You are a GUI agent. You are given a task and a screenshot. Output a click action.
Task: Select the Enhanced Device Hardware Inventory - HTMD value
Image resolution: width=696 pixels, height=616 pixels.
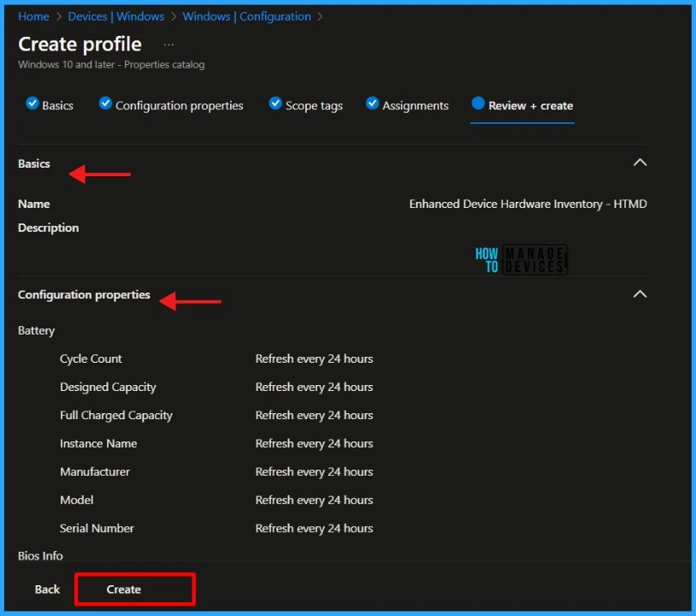tap(528, 204)
